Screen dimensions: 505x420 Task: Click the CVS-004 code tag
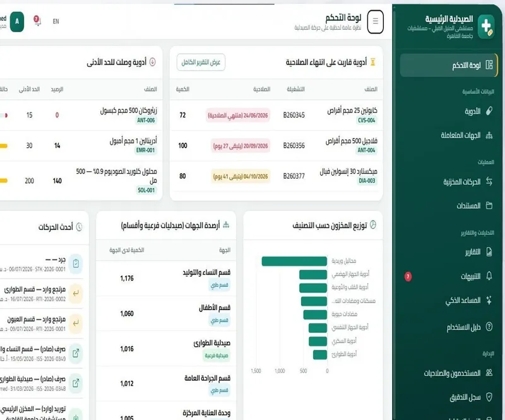367,120
